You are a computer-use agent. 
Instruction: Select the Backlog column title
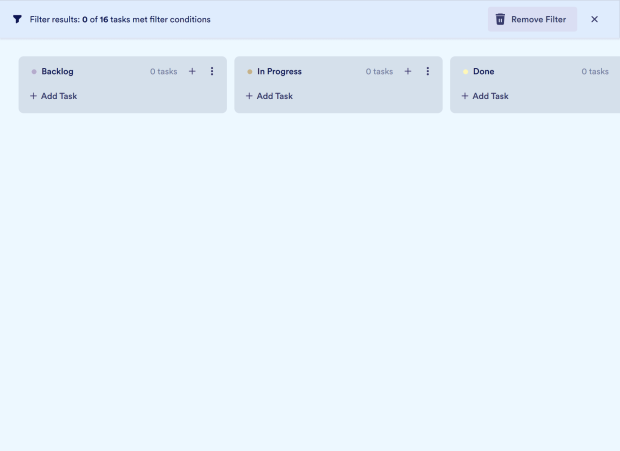pos(57,71)
